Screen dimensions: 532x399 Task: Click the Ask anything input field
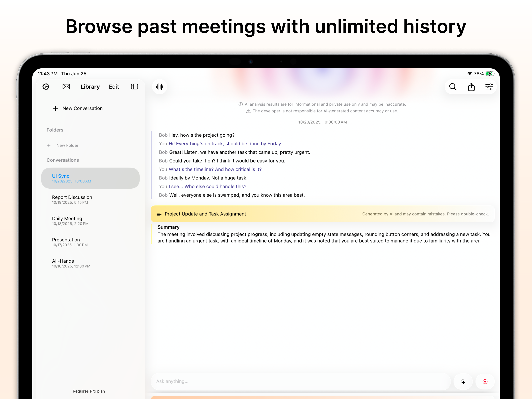pos(301,382)
